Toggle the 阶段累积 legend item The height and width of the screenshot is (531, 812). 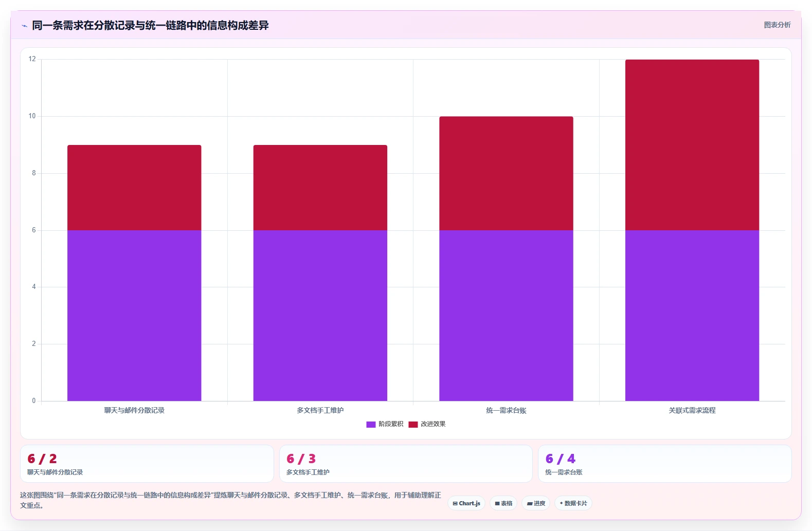pyautogui.click(x=385, y=424)
